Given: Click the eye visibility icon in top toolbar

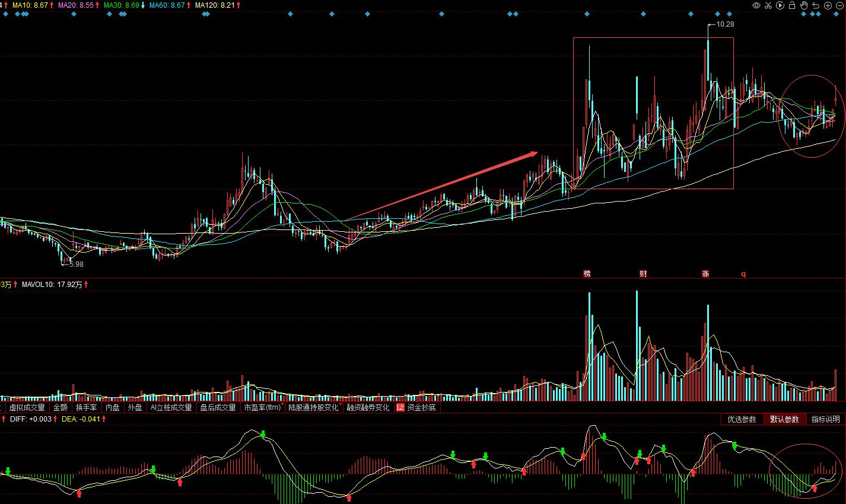Looking at the screenshot, I should click(x=756, y=5).
